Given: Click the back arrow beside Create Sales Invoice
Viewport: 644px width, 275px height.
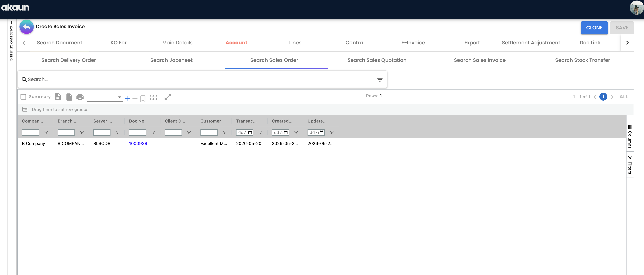Looking at the screenshot, I should tap(26, 27).
